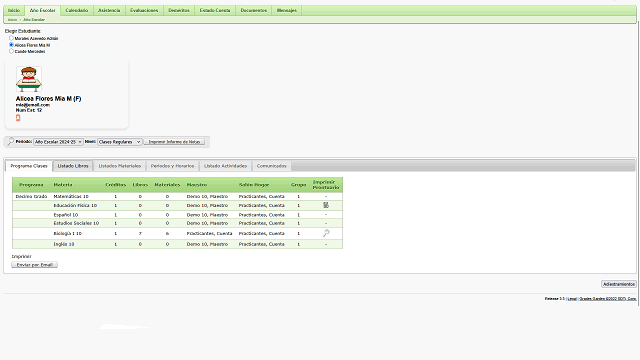Click the Biología I 10 cell
Viewport: 640px width, 360px height.
[67, 233]
